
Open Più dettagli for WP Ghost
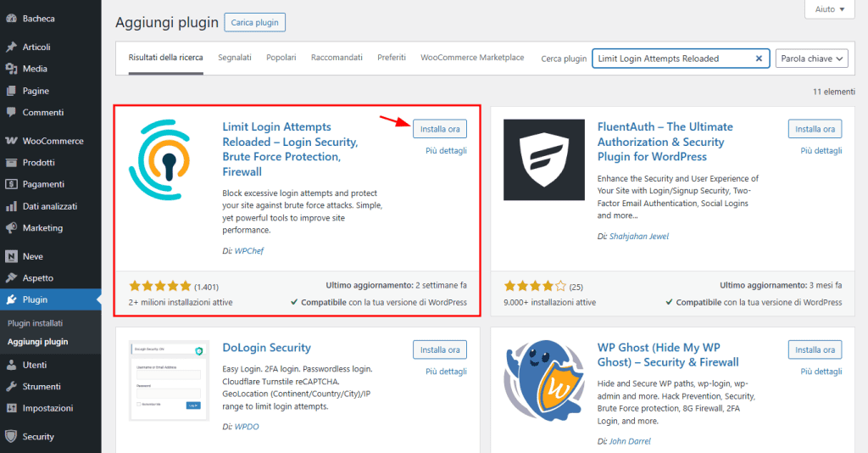pyautogui.click(x=821, y=372)
